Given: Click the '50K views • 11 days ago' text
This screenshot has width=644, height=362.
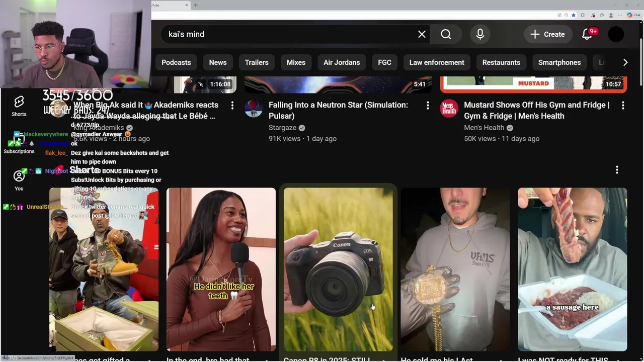Looking at the screenshot, I should pos(502,139).
